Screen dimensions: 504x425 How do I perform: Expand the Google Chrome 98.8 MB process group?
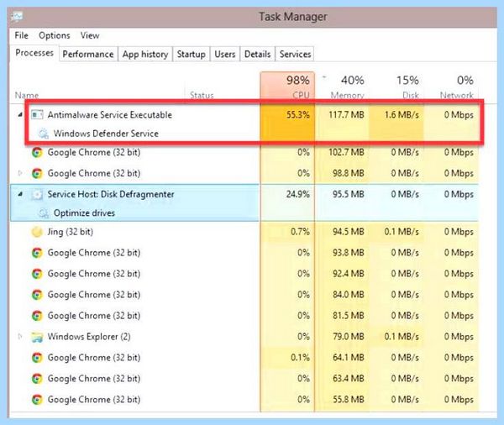[x=20, y=173]
